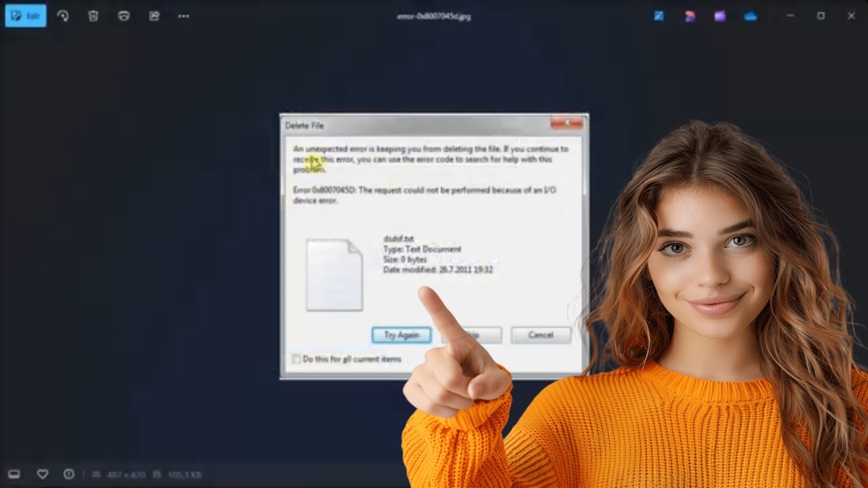Click the 'Error 0x8007045D' message text
Viewport: 868px width, 488px height.
click(425, 195)
